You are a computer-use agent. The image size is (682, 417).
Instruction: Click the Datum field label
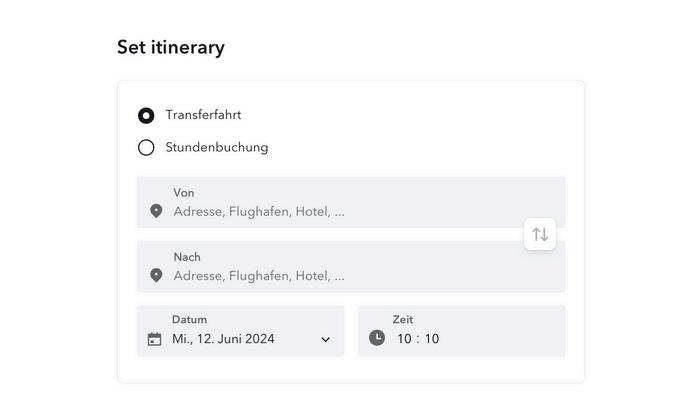click(189, 320)
